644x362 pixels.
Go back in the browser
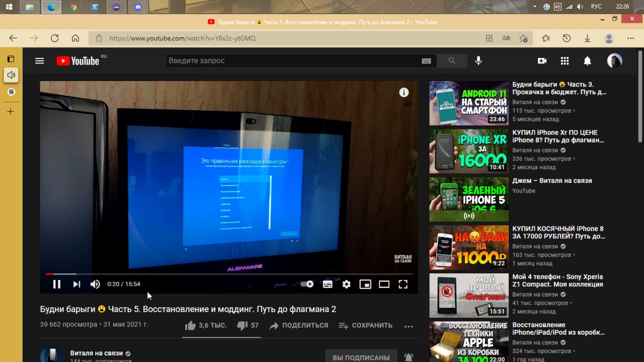pos(13,38)
